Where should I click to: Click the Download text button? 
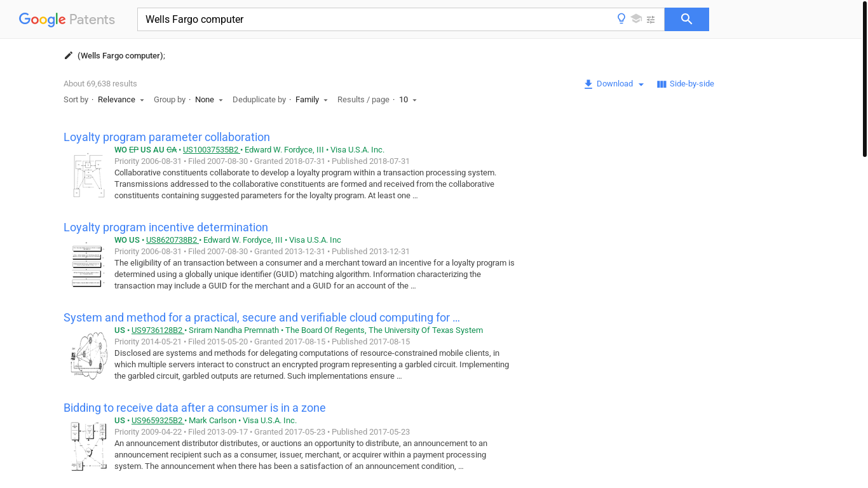click(614, 84)
